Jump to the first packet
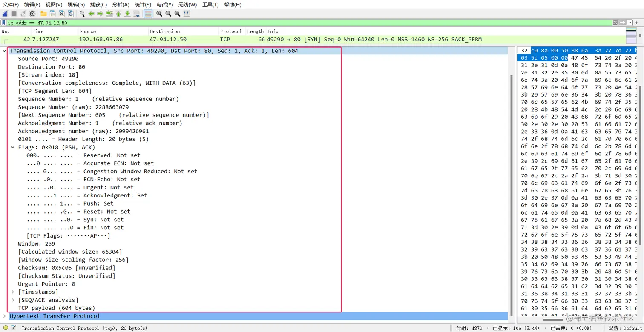 coord(118,14)
